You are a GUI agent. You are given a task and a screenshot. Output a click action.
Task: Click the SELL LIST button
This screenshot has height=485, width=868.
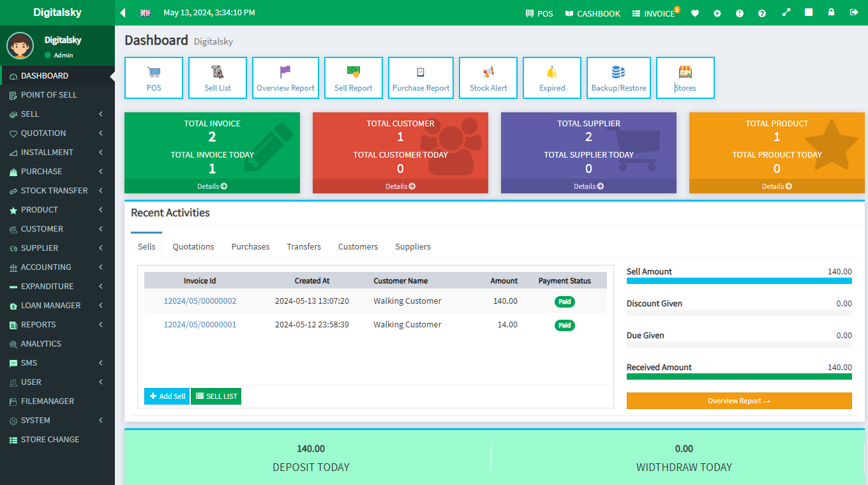point(216,396)
